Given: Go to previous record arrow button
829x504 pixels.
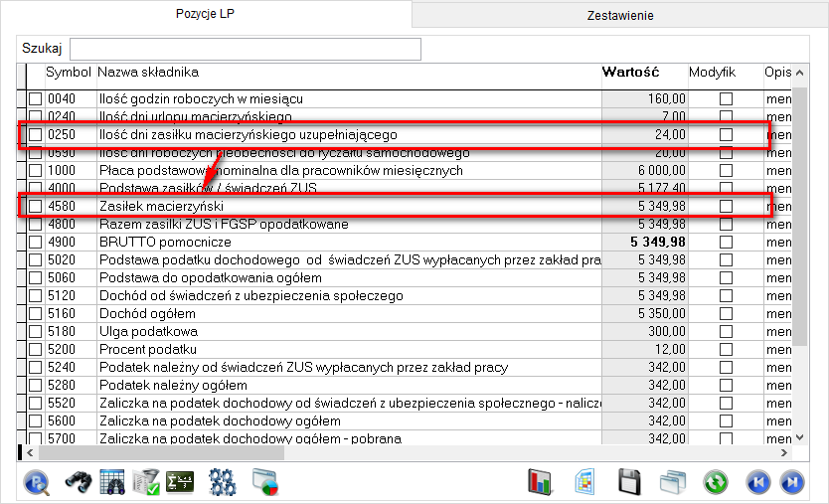Looking at the screenshot, I should coord(756,482).
